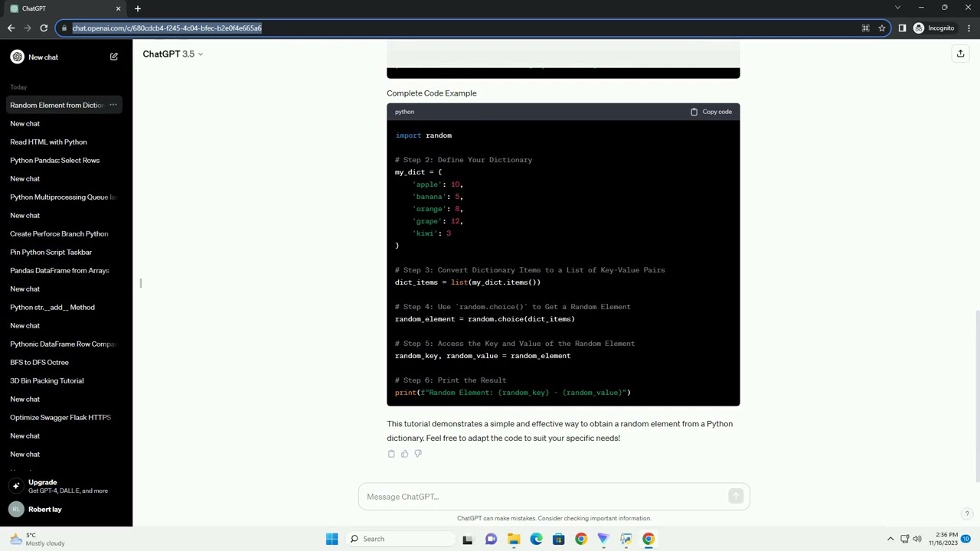Click the ChatGPT logo beside New chat

[x=17, y=57]
